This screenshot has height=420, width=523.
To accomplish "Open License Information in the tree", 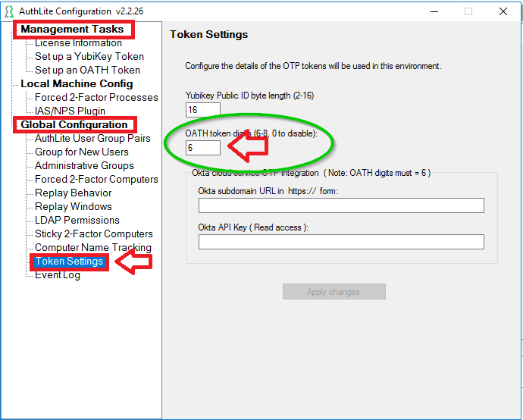I will 78,43.
